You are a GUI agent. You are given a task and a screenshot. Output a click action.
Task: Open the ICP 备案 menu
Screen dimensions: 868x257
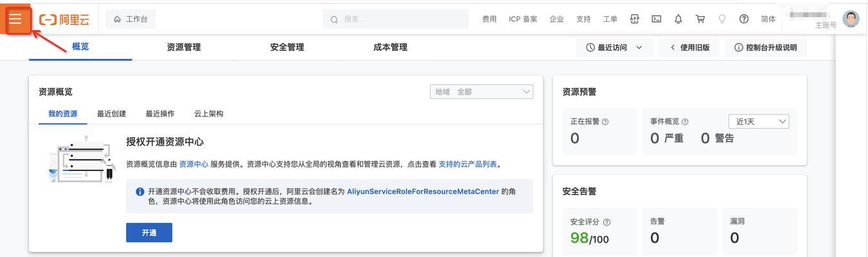coord(523,19)
